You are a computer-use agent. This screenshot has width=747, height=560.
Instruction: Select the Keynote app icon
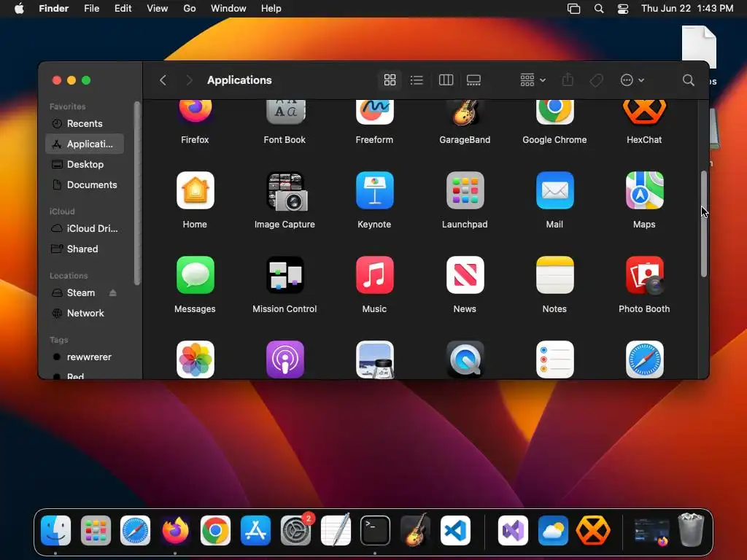coord(374,190)
